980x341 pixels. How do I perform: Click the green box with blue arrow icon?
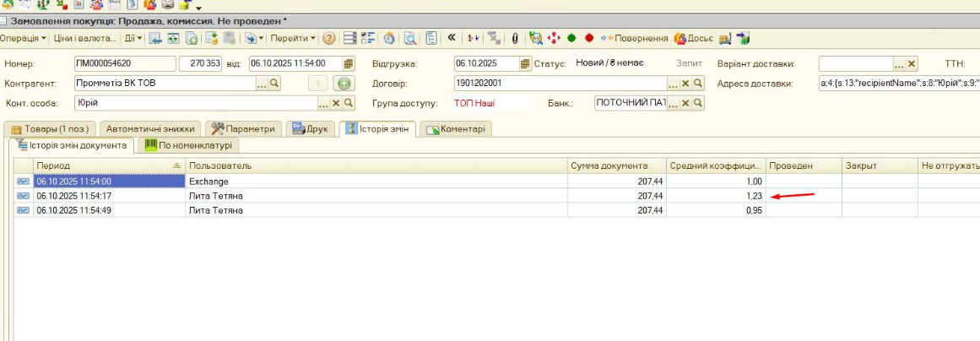tap(743, 39)
